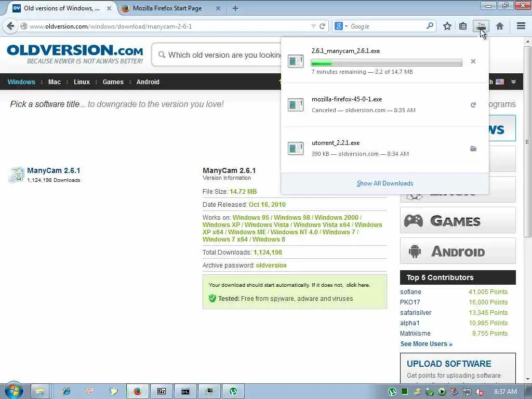Open contributor alpha1's profile
Image resolution: width=532 pixels, height=399 pixels.
pyautogui.click(x=410, y=323)
